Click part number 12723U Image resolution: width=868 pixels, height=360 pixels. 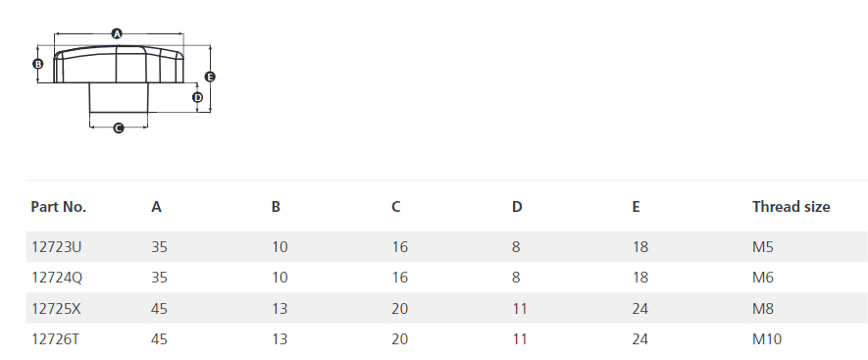(56, 247)
